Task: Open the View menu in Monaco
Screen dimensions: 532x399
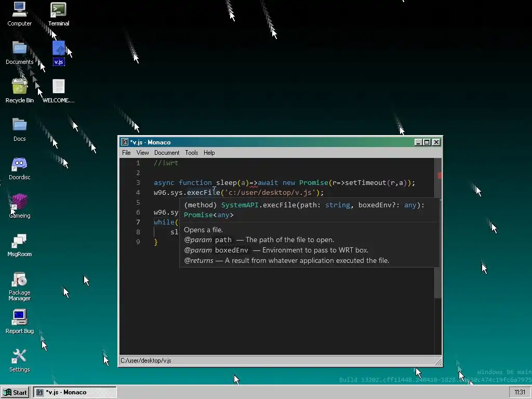Action: coord(142,153)
